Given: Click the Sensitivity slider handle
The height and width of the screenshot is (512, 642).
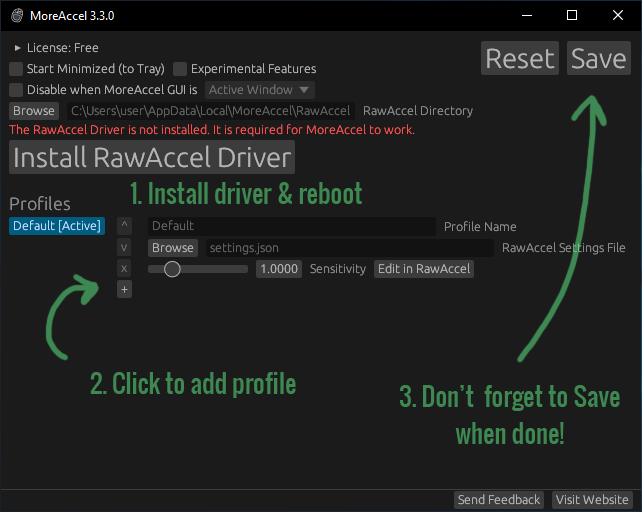Looking at the screenshot, I should (x=172, y=269).
